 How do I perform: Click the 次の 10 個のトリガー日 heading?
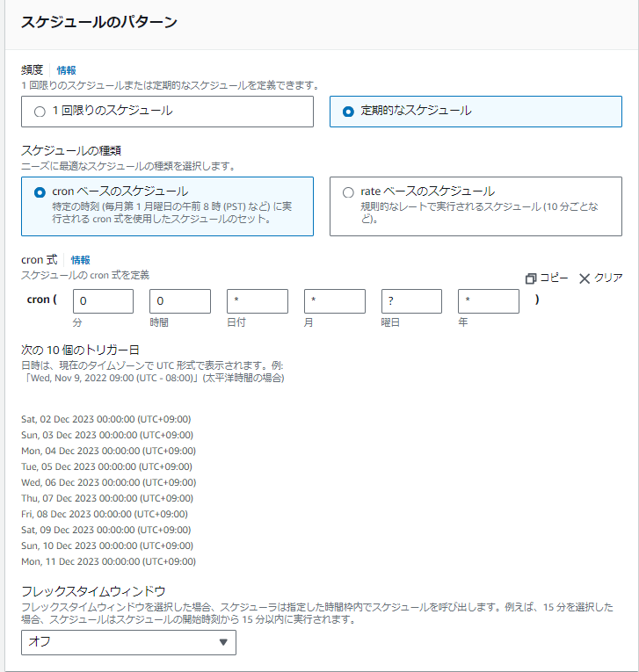click(x=80, y=350)
